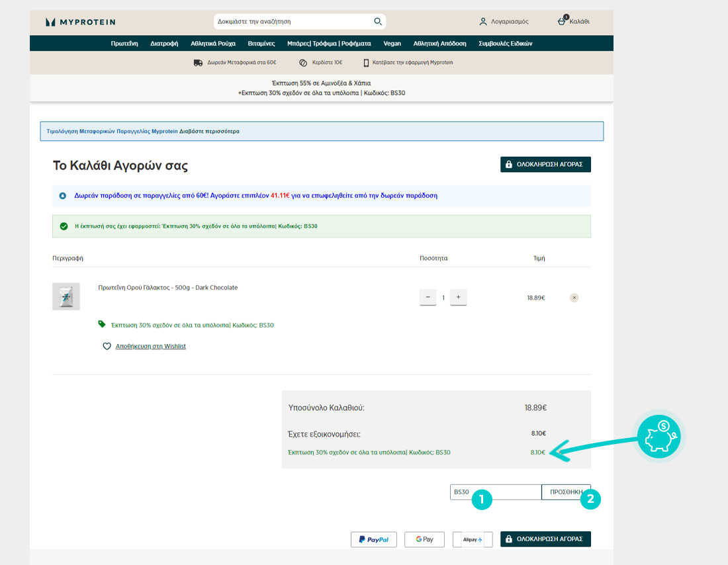Screen dimensions: 728x565
Task: Increase quantity with the plus button
Action: tap(458, 297)
